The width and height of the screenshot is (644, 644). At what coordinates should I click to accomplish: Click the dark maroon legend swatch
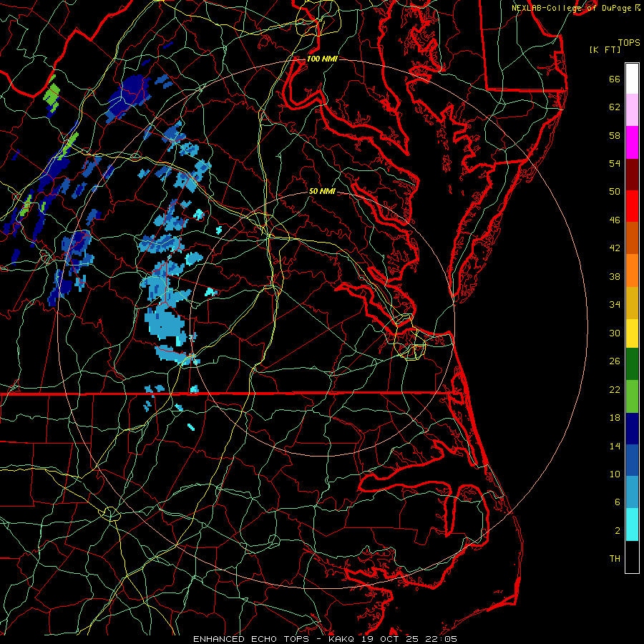point(632,175)
